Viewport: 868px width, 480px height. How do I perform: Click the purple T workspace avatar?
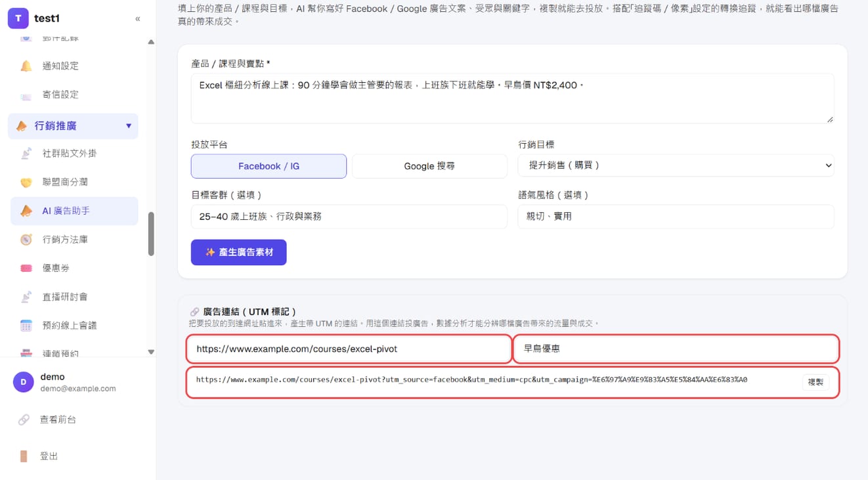[x=18, y=18]
